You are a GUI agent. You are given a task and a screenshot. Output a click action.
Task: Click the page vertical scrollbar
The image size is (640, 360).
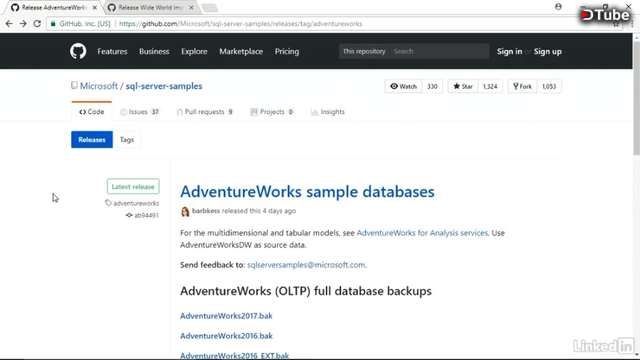point(636,98)
